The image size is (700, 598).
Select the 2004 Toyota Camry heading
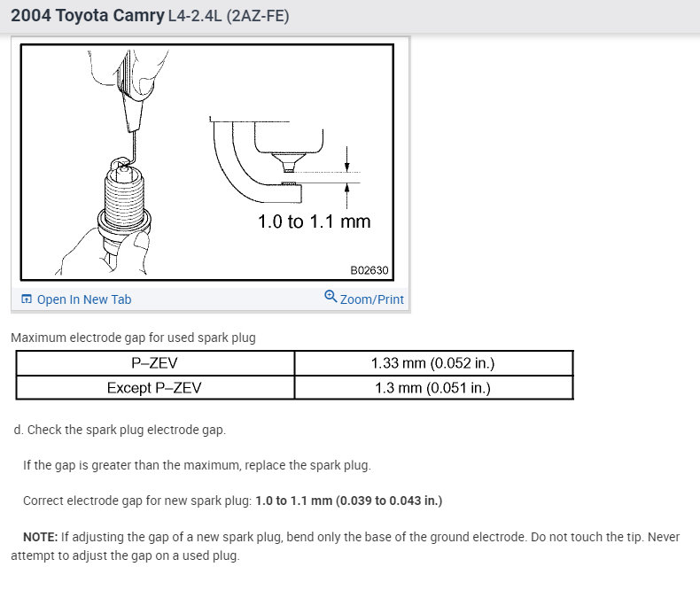(88, 16)
